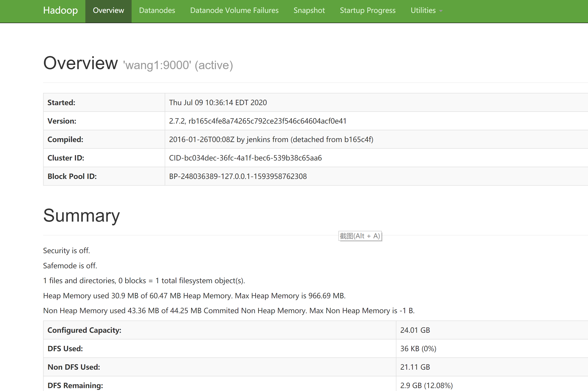Click the Summary heading
Screen dimensions: 588x391
[x=81, y=216]
